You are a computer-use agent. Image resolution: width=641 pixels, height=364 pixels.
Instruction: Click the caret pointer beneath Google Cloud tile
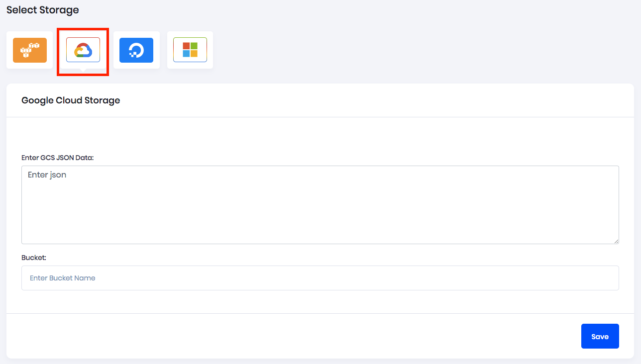coord(83,71)
